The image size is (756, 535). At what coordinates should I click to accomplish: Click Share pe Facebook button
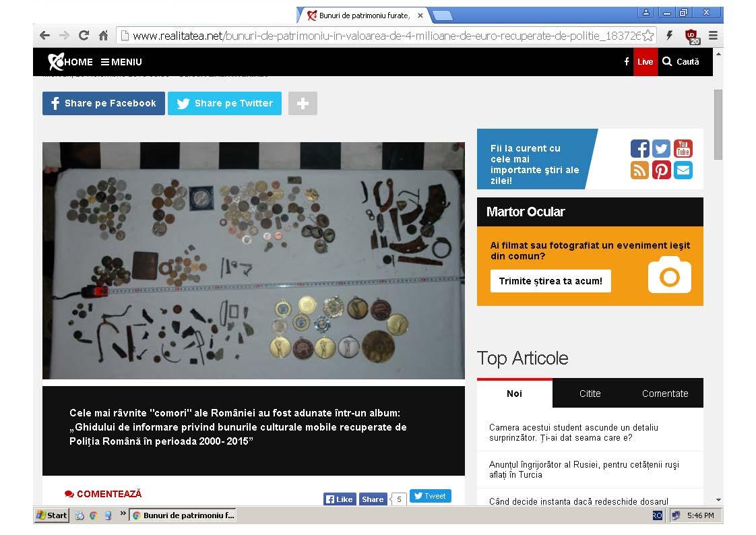(104, 103)
